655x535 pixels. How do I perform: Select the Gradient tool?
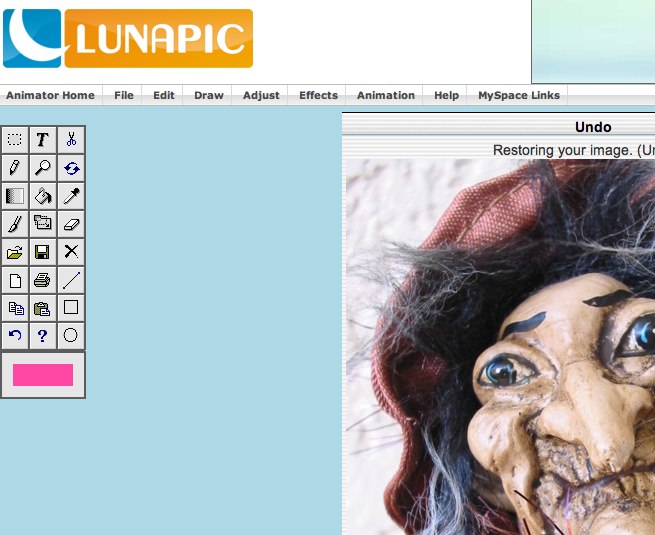(x=15, y=196)
